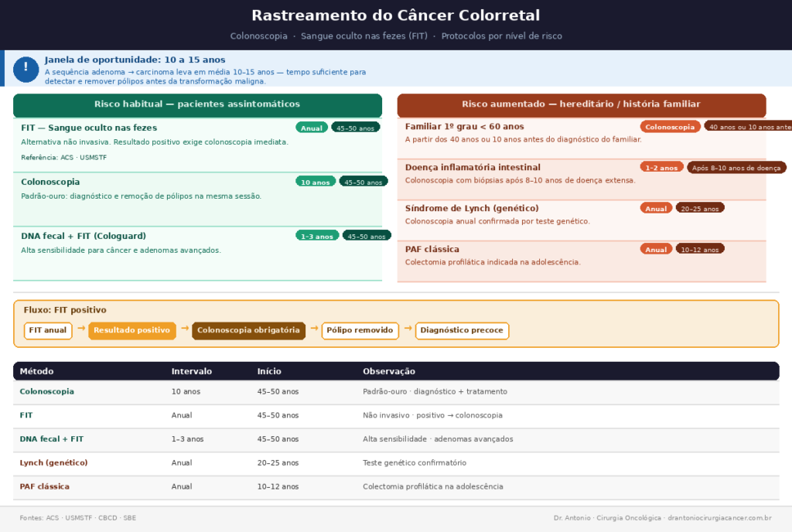Click the 'Fluxo: FIT positivo' heading
The width and height of the screenshot is (792, 532).
point(65,310)
